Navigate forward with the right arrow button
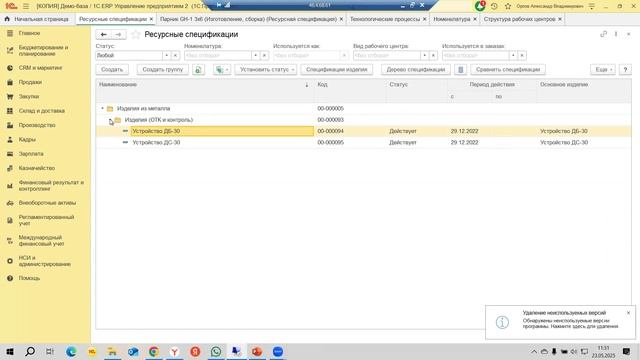This screenshot has height=360, width=640. coord(118,35)
